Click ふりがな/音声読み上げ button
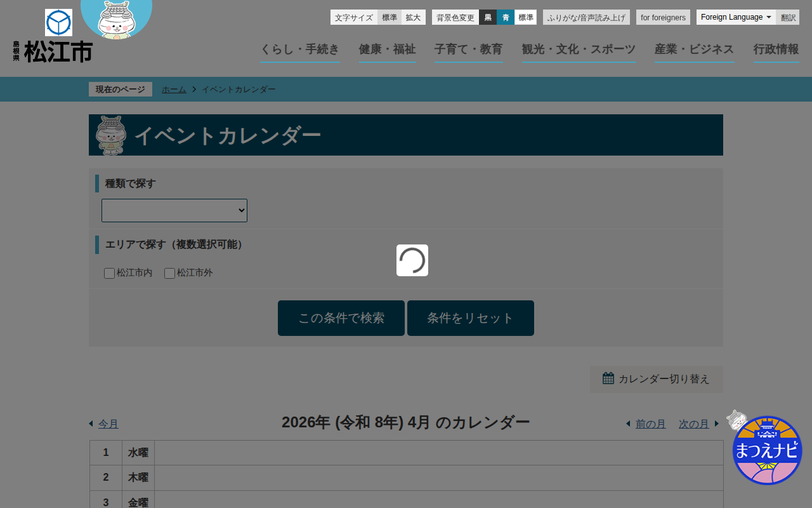The image size is (812, 508). tap(586, 17)
